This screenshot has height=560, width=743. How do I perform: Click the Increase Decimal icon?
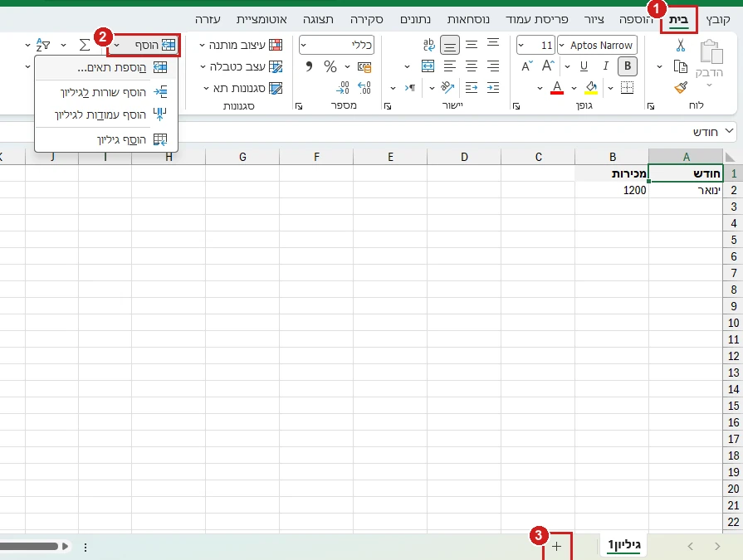(364, 88)
